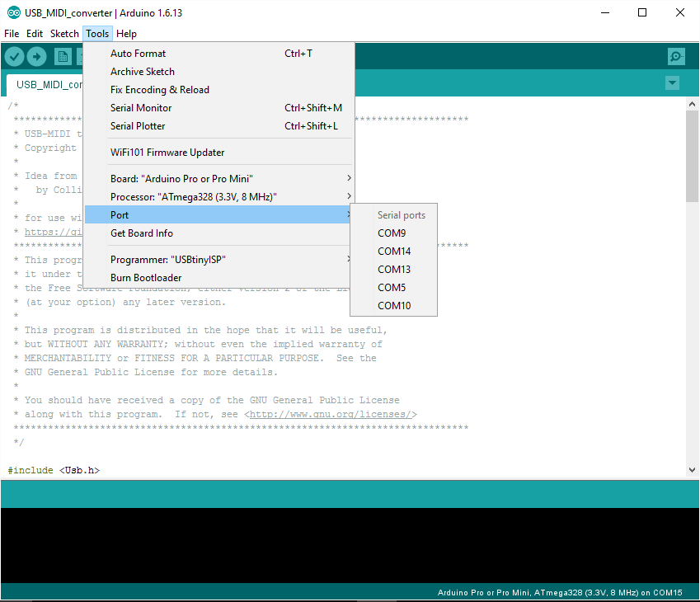Click the https://gi link in comment
This screenshot has height=602, width=700.
click(x=53, y=232)
